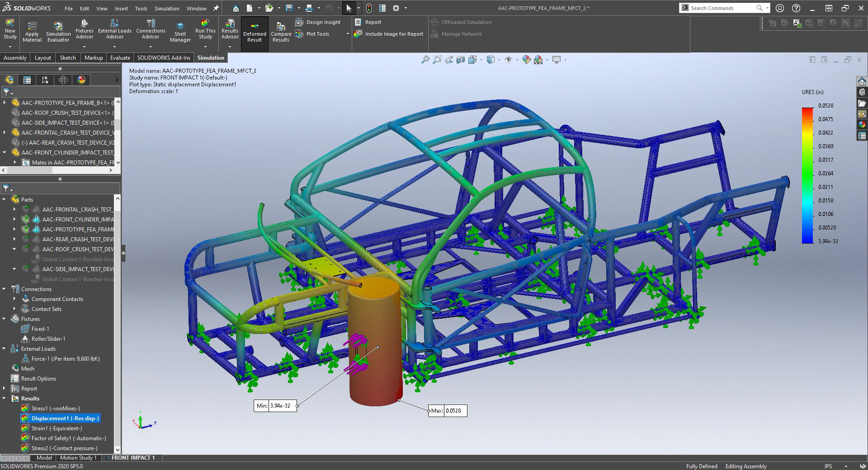868x470 pixels.
Task: Click the Max 0.0528 callout label
Action: tap(448, 411)
